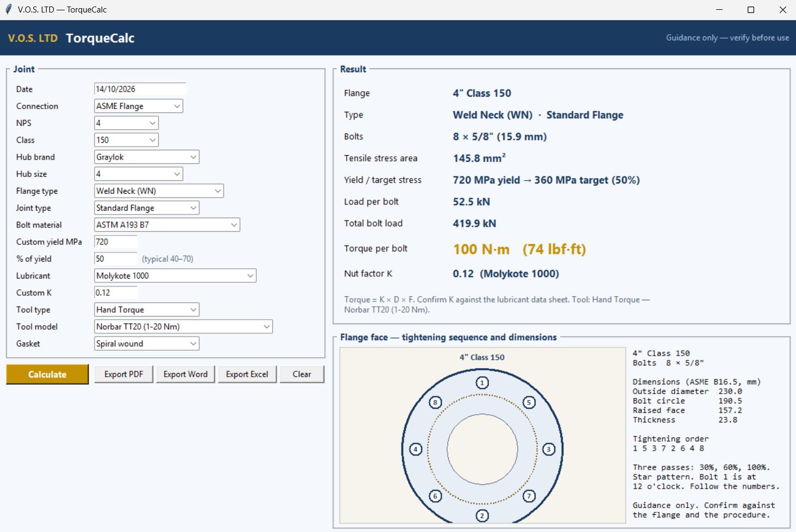Click bolt number 8 on flange diagram
Viewport: 796px width, 532px height.
coord(435,402)
